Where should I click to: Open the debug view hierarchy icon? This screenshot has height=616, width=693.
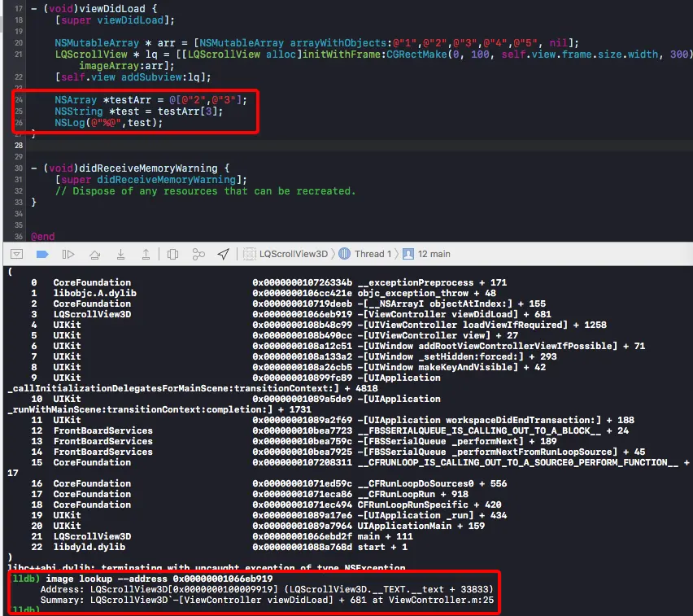(x=172, y=254)
